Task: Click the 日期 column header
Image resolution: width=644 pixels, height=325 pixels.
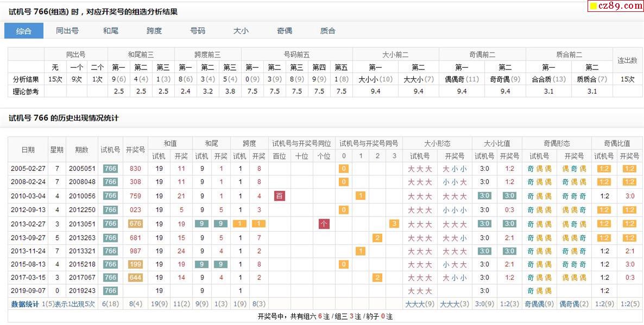Action: point(28,150)
